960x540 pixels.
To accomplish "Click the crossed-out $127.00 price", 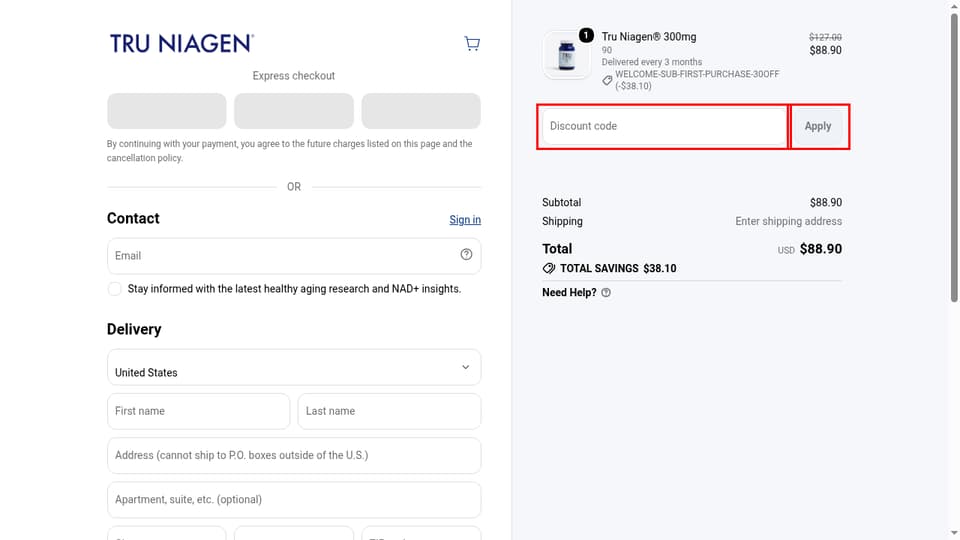I will click(x=825, y=37).
